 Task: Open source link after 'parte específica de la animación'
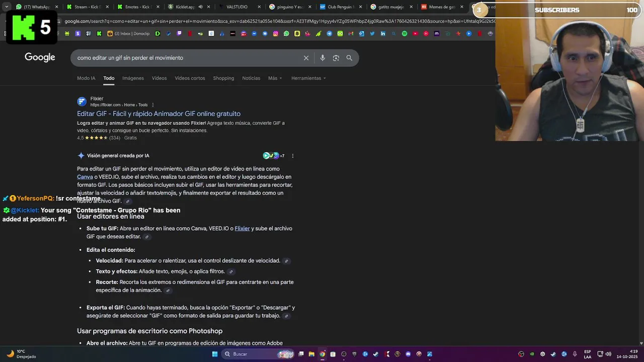click(x=168, y=291)
